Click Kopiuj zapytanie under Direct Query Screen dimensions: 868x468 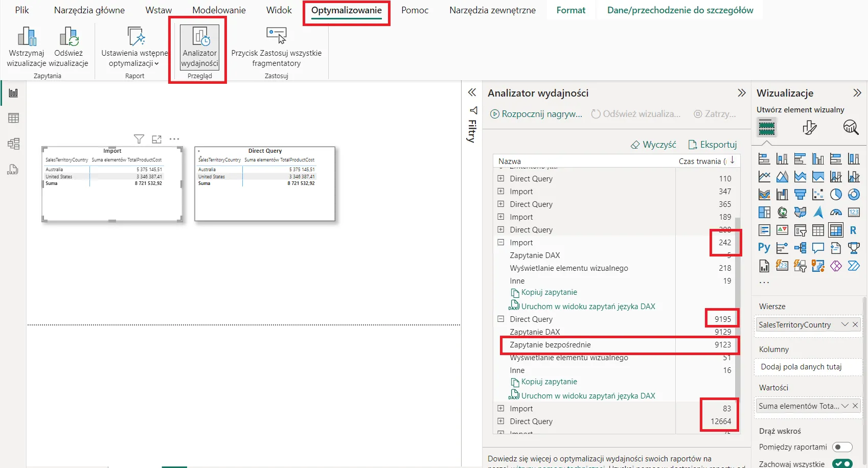click(549, 382)
